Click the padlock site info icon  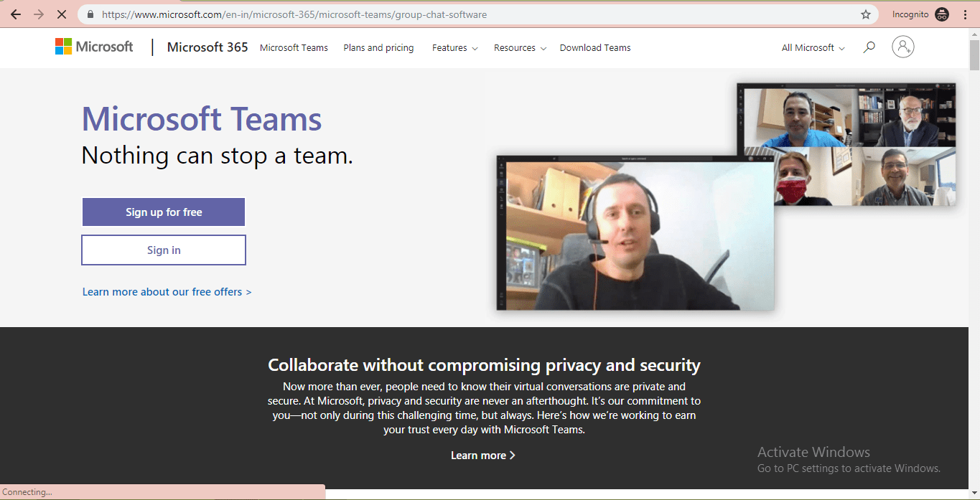click(90, 14)
